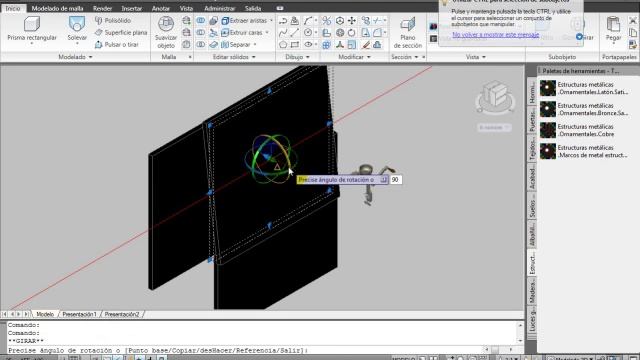Open the Puertas palette side tab
The image size is (640, 360).
pyautogui.click(x=532, y=120)
